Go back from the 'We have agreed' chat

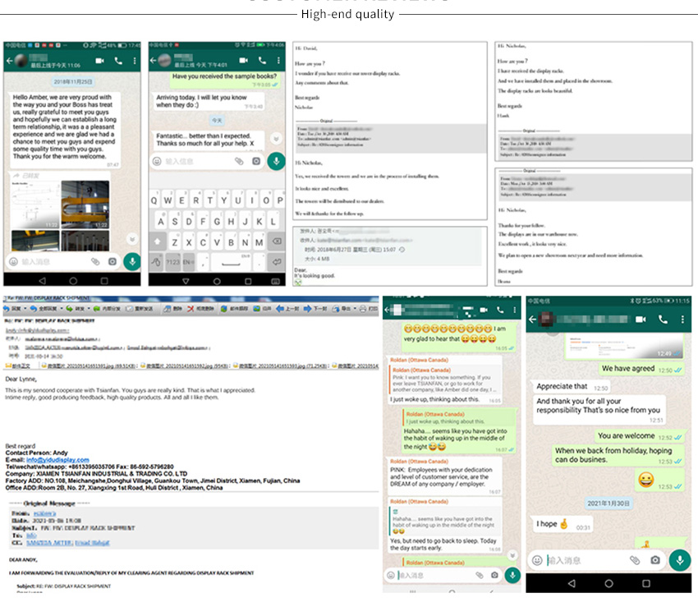click(x=532, y=319)
